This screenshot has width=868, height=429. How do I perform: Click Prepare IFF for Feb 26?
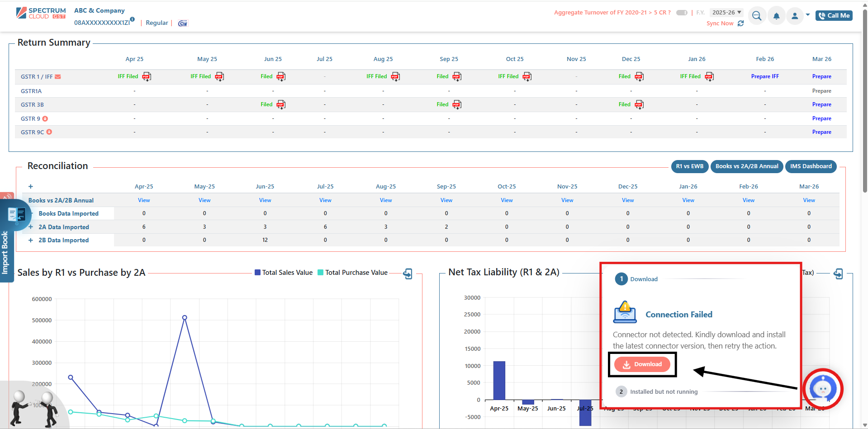click(764, 77)
